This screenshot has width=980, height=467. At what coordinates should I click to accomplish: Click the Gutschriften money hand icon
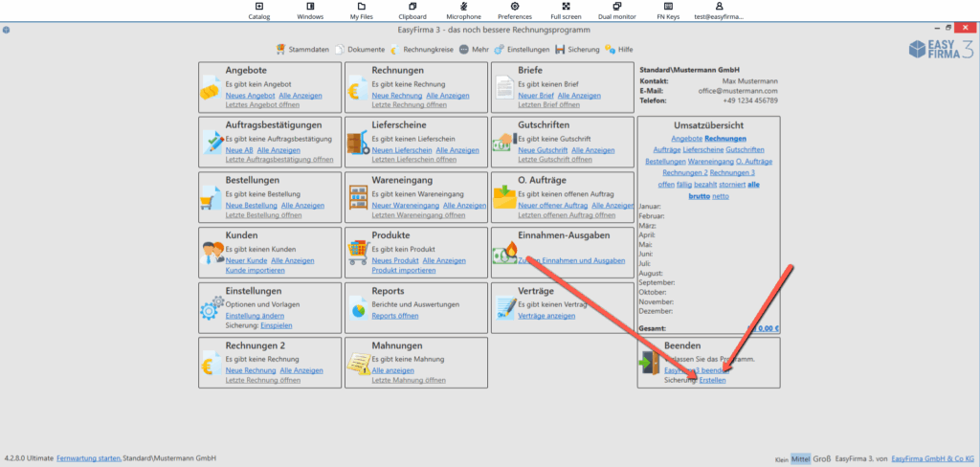503,144
